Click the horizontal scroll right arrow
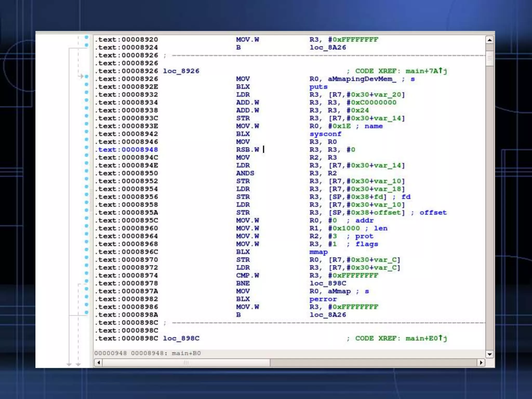Viewport: 532px width, 399px height. [x=481, y=362]
